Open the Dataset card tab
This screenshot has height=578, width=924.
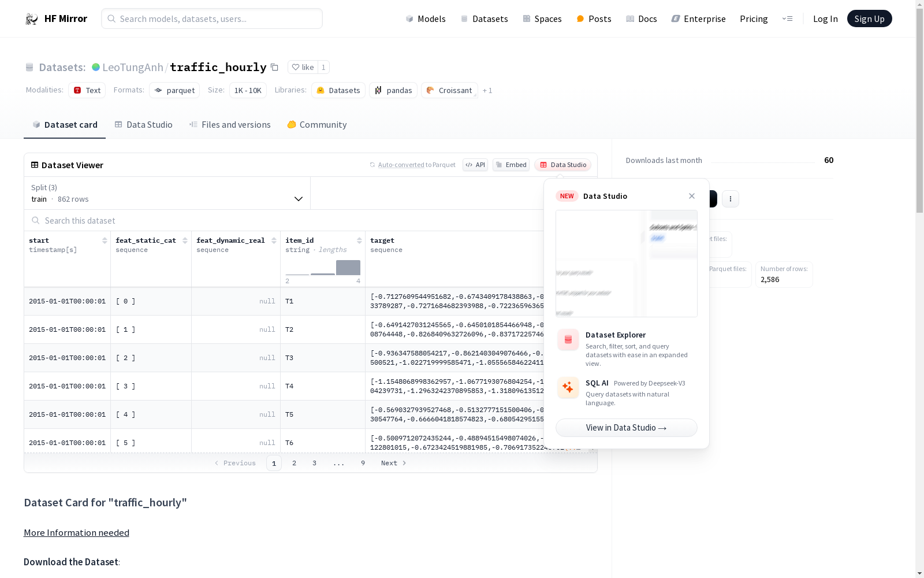pyautogui.click(x=65, y=125)
